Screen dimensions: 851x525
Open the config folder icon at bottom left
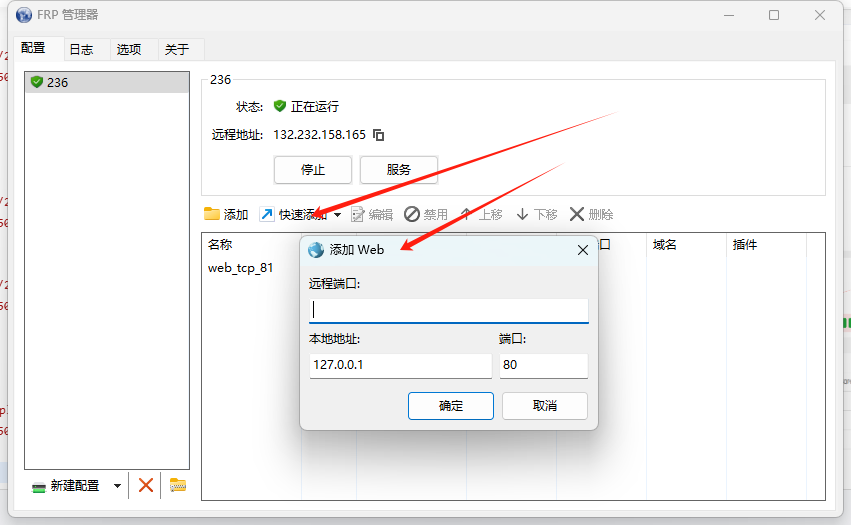coord(178,485)
